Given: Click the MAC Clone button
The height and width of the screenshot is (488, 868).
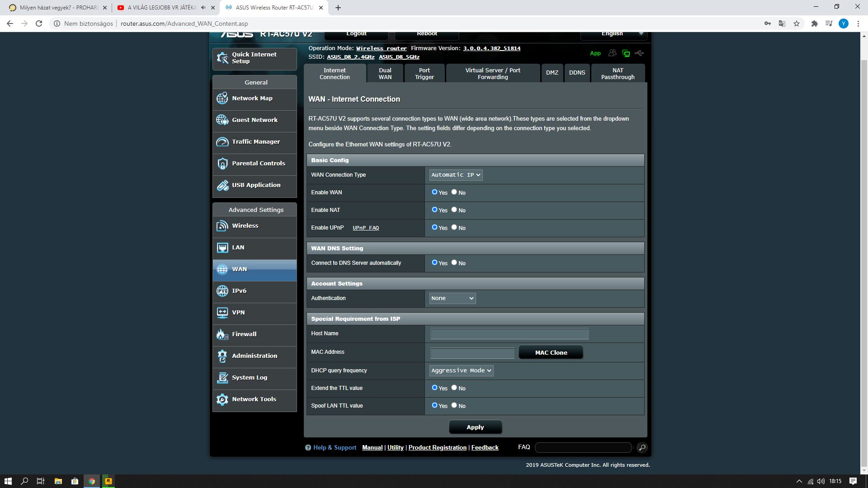Looking at the screenshot, I should pyautogui.click(x=551, y=352).
